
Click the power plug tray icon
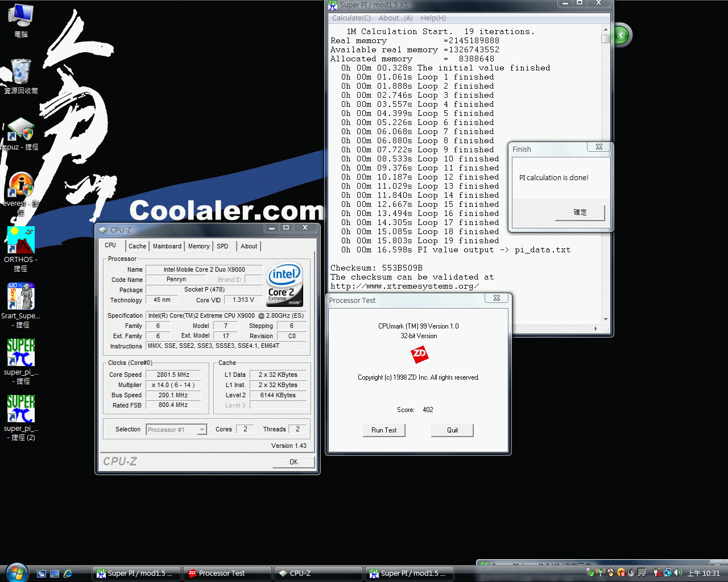click(657, 572)
